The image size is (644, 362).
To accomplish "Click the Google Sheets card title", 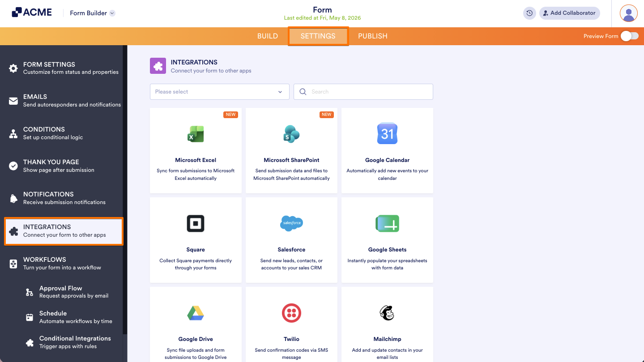I will pos(387,250).
